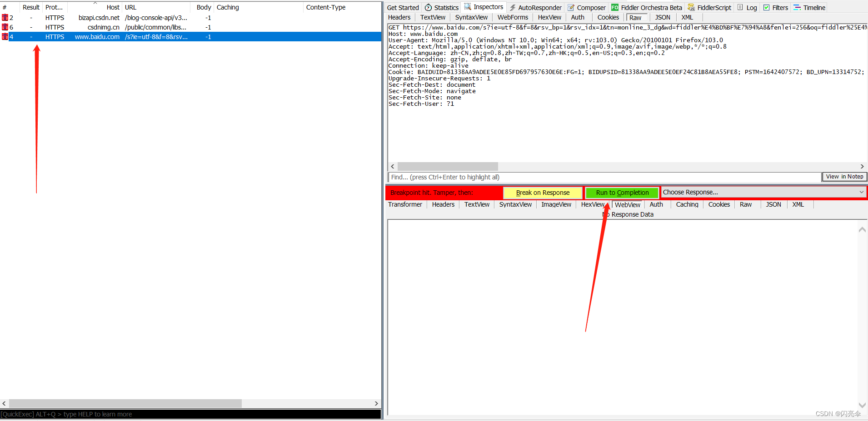Click the AutoResponder lightning bolt icon
The image size is (868, 421).
[x=513, y=8]
